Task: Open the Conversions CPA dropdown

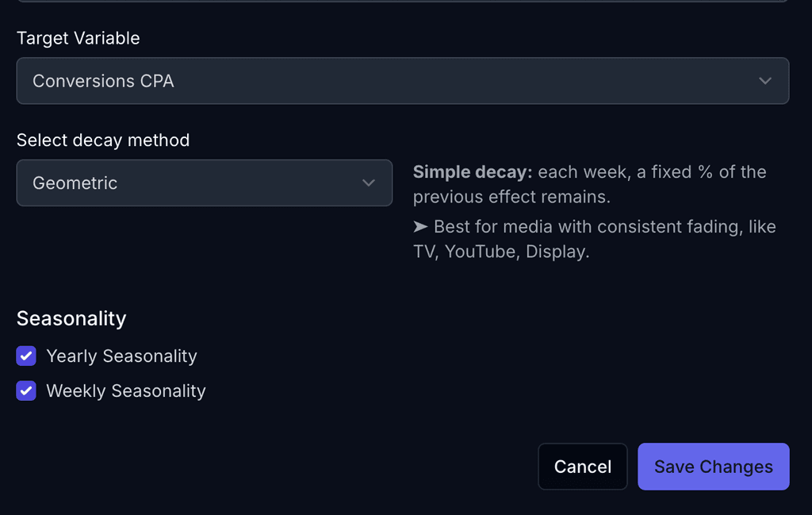Action: pos(403,81)
